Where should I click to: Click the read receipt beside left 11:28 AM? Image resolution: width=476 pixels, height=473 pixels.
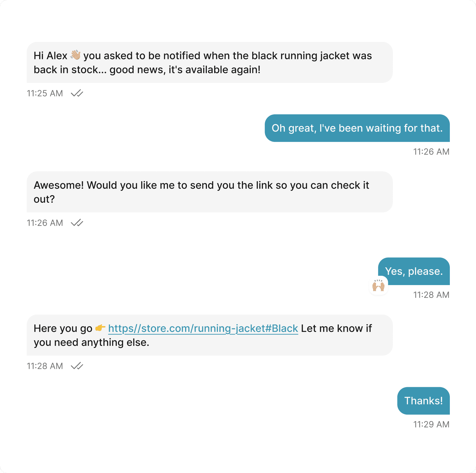[x=77, y=366]
